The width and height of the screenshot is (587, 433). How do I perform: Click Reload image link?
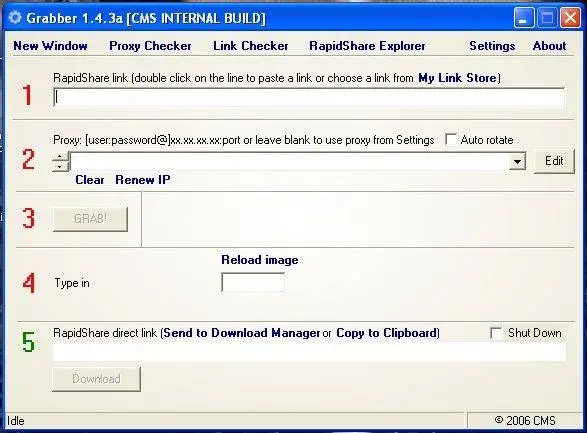(260, 260)
